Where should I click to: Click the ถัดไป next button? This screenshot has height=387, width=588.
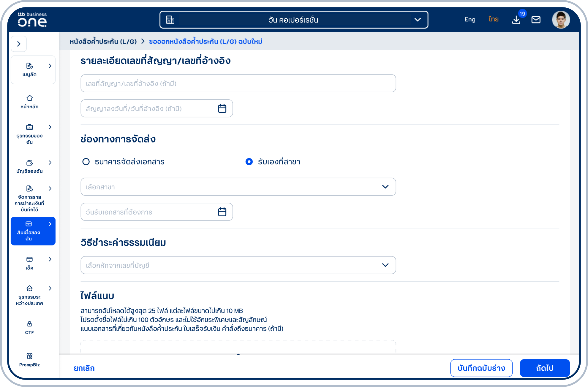coord(544,368)
